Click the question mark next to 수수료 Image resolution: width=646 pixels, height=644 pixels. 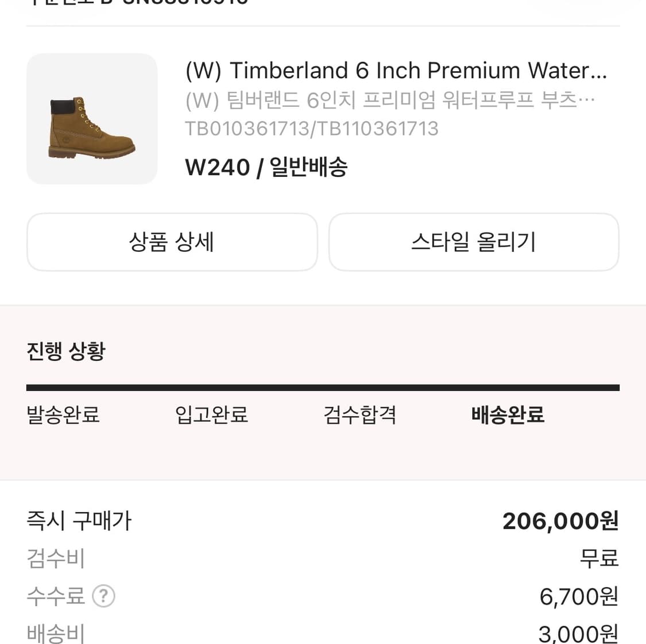pos(104,597)
